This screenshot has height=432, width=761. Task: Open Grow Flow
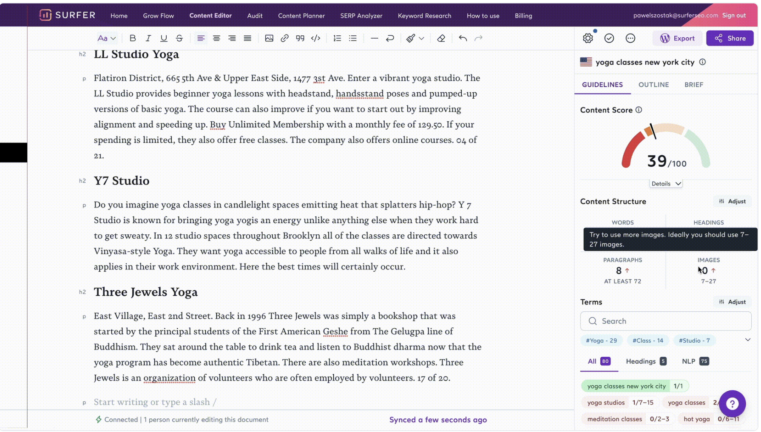coord(158,16)
